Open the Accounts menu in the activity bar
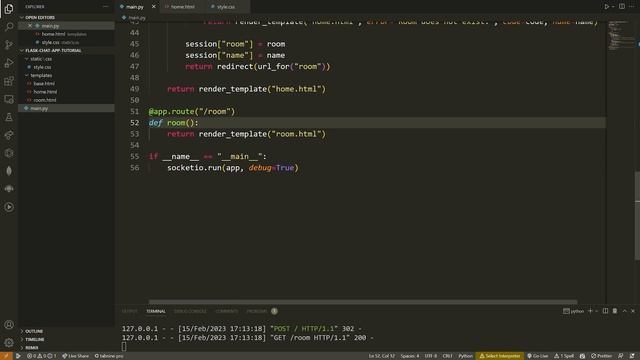The image size is (640, 360). [x=9, y=325]
